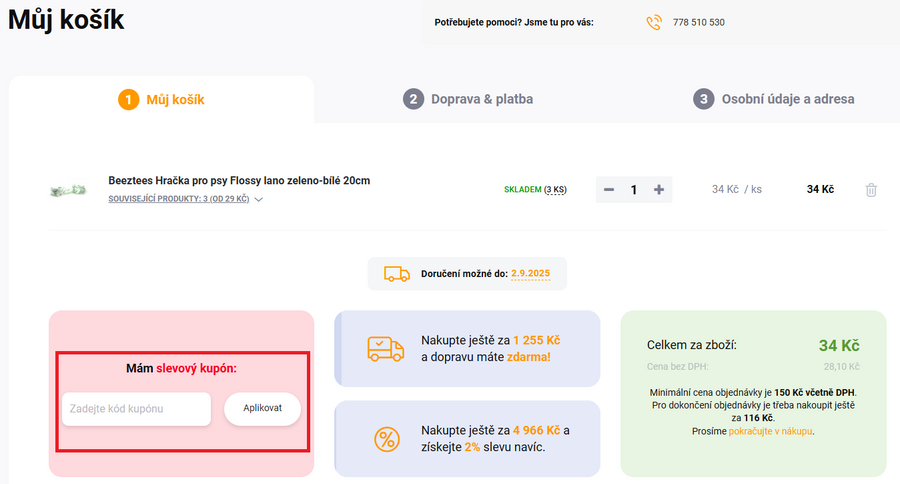
Task: Focus the Zadejte kód kupónu field
Action: tap(136, 409)
